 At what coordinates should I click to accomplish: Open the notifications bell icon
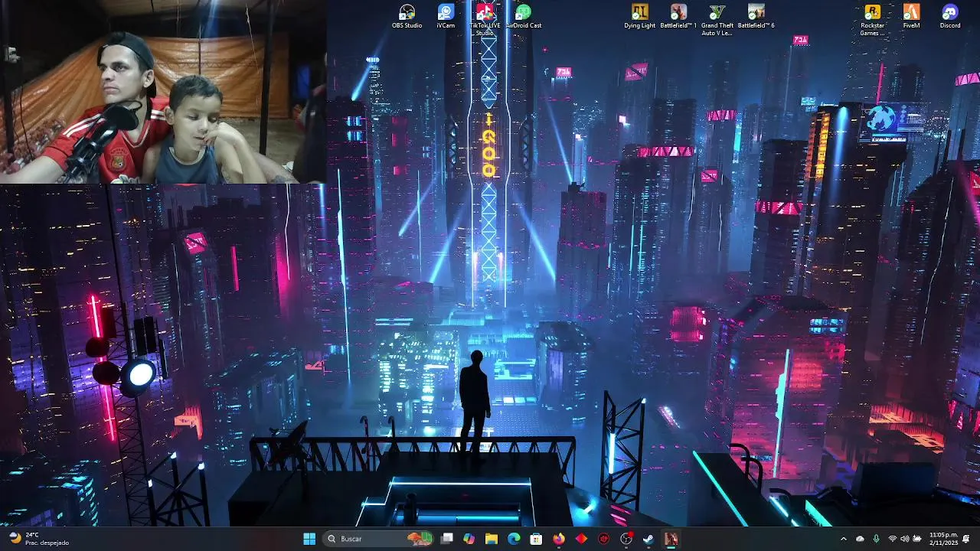click(x=967, y=539)
